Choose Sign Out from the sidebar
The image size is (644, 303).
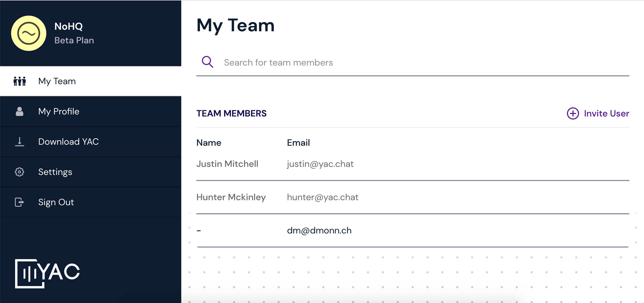pyautogui.click(x=91, y=202)
